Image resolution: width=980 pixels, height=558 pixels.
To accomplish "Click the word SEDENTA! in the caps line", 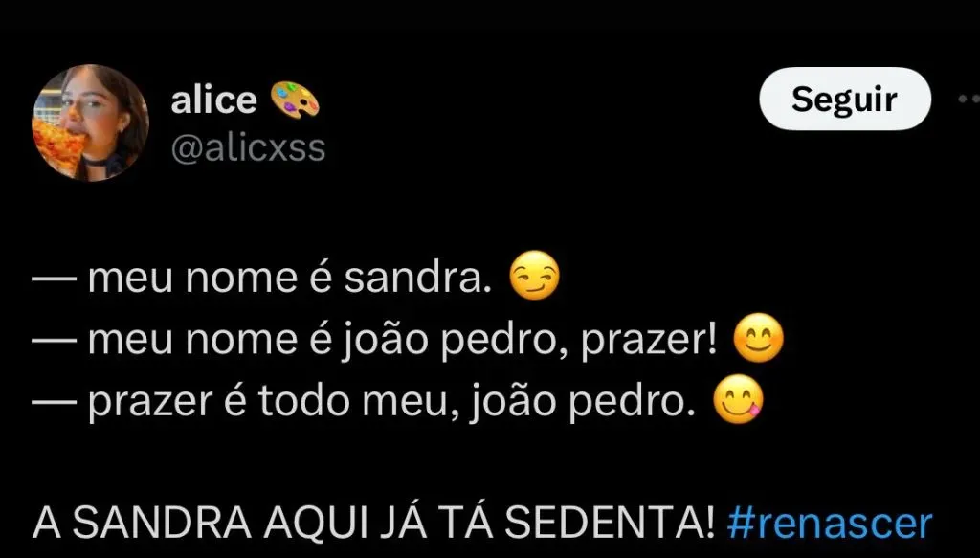I will (610, 524).
